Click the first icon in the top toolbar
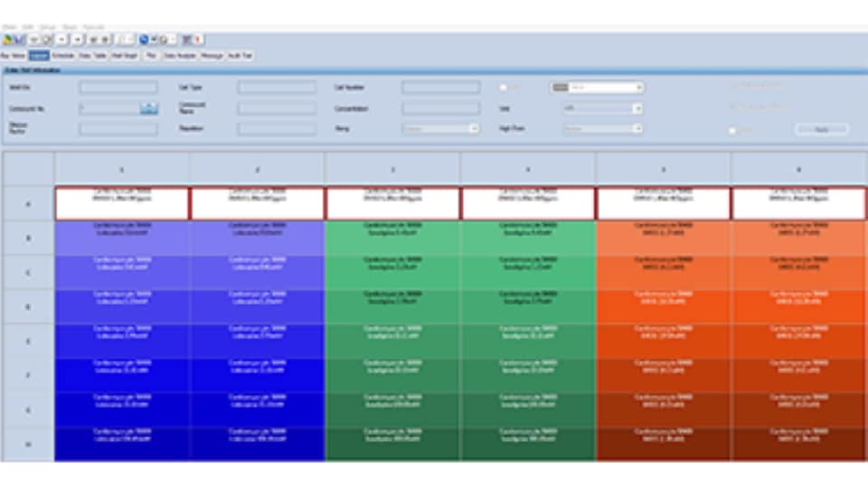The height and width of the screenshot is (488, 868). (7, 40)
